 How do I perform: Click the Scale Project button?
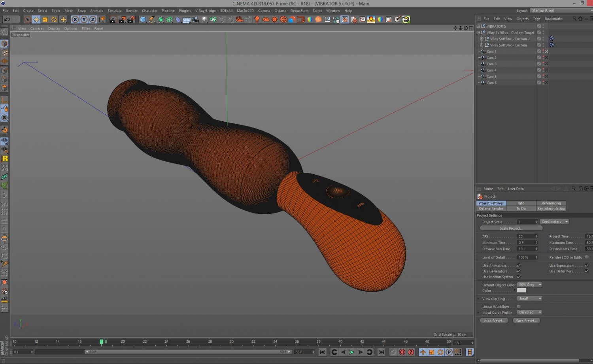coord(511,228)
